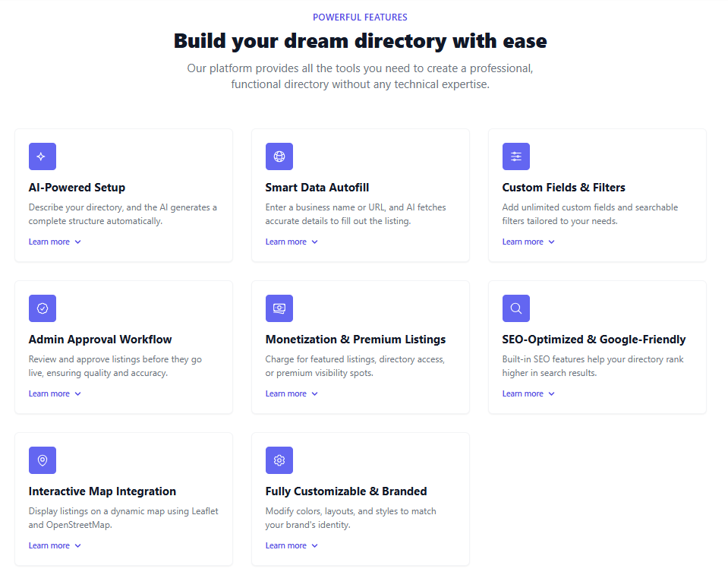Click the Monetization banknote icon
The image size is (728, 575).
tap(279, 308)
